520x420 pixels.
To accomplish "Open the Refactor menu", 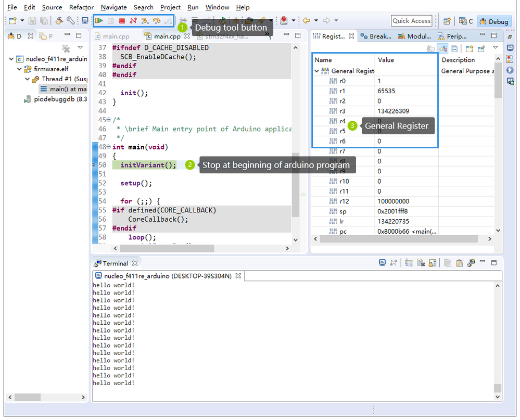I will (x=81, y=7).
